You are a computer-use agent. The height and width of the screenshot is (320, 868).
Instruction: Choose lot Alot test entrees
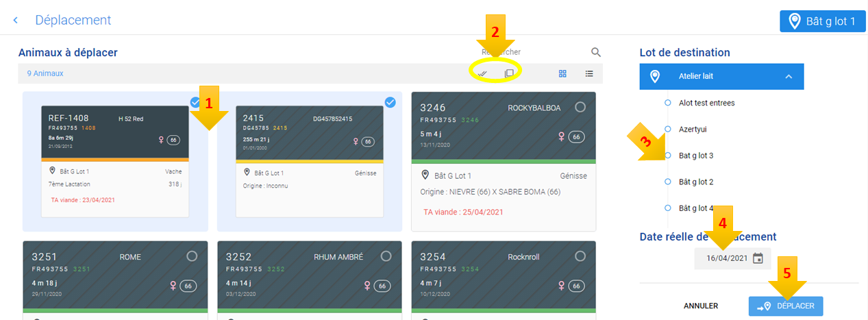[x=706, y=103]
